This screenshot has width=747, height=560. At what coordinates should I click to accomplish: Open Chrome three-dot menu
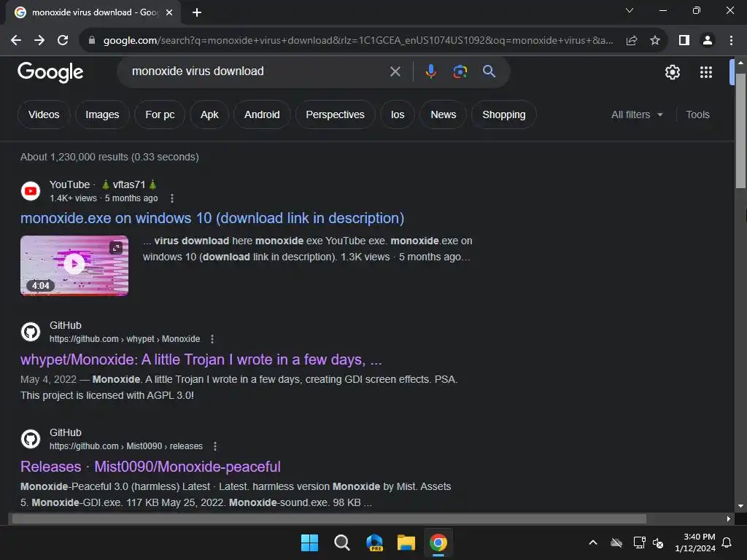[731, 40]
